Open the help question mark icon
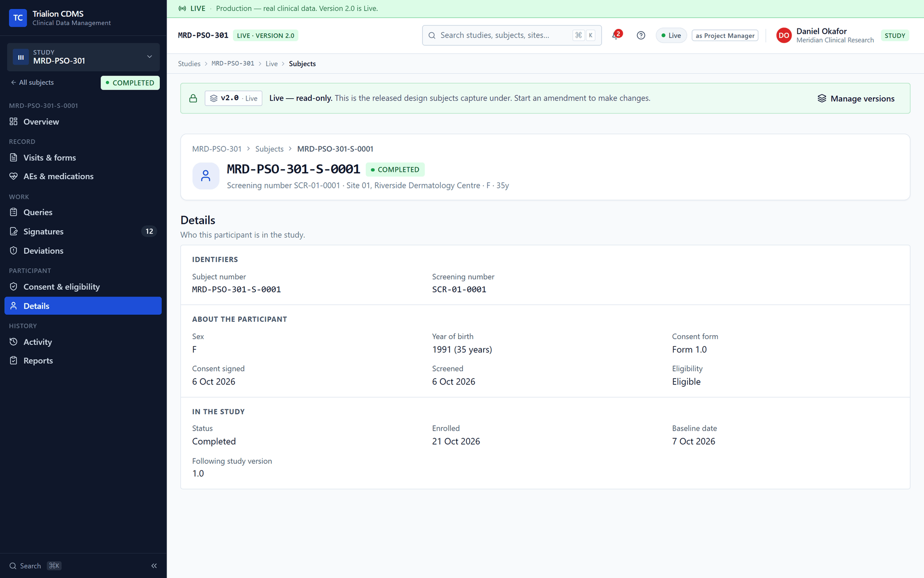 (x=641, y=35)
